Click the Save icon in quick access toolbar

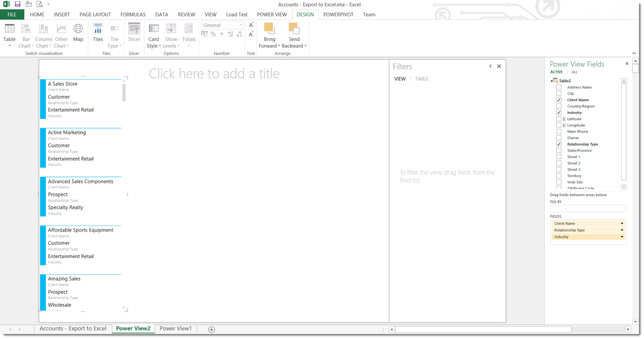18,4
